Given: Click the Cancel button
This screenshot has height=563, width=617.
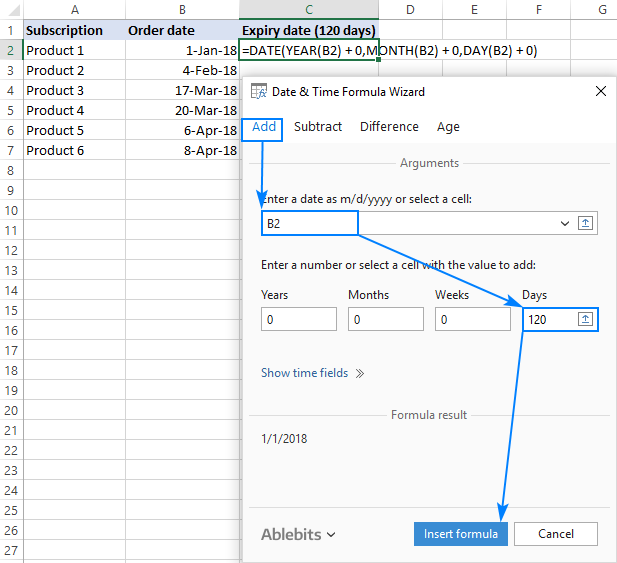Looking at the screenshot, I should point(556,534).
